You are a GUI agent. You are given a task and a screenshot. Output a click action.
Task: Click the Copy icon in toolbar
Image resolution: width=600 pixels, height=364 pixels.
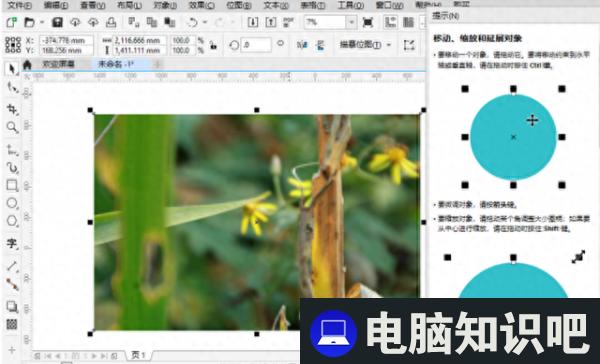point(152,22)
